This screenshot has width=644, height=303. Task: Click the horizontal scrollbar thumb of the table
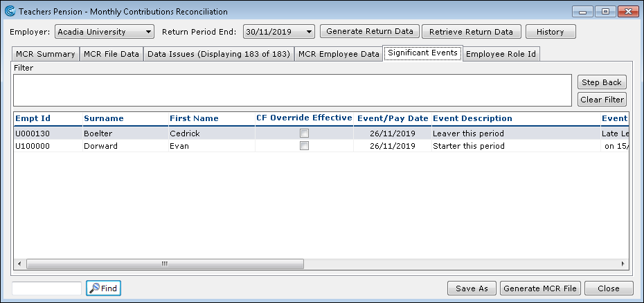point(165,264)
